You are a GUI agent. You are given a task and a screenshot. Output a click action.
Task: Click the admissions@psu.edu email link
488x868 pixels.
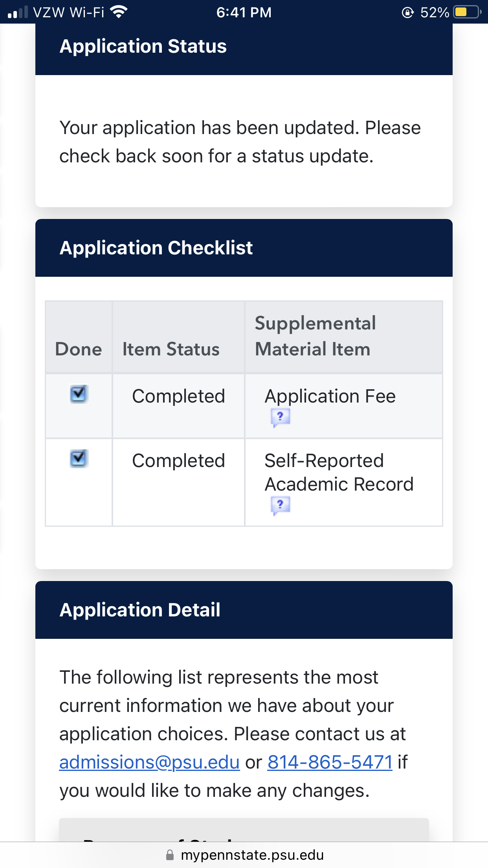coord(149,762)
